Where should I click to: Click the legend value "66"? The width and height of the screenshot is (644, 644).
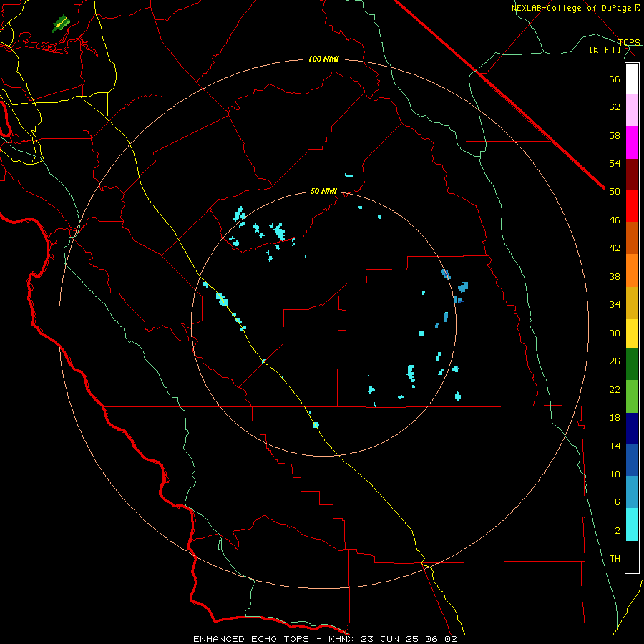click(615, 79)
